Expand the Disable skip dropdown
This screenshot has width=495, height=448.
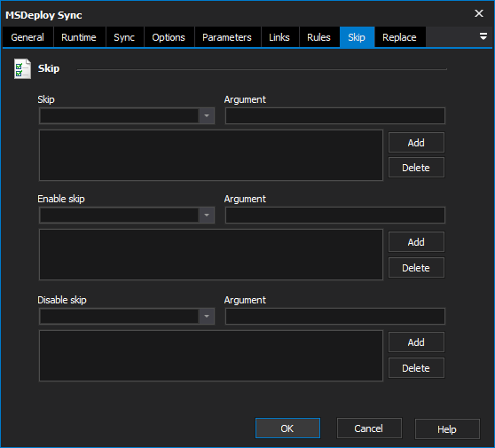[x=207, y=317]
